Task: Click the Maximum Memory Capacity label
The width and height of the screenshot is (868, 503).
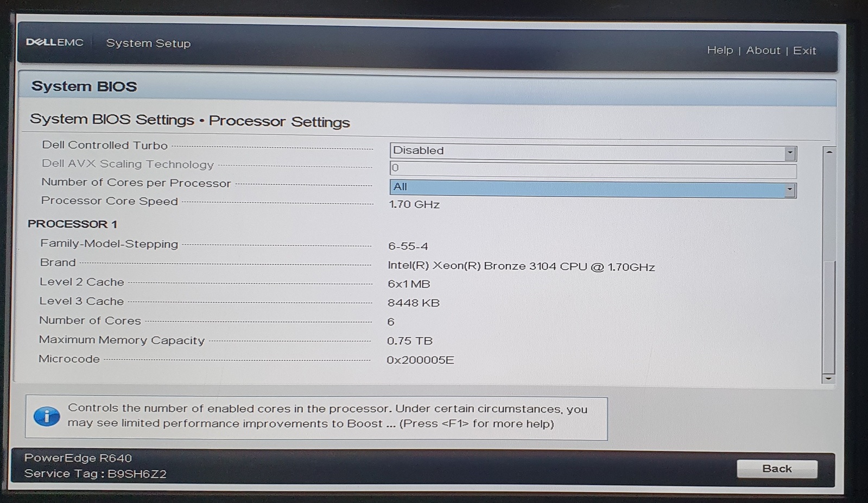Action: point(122,340)
